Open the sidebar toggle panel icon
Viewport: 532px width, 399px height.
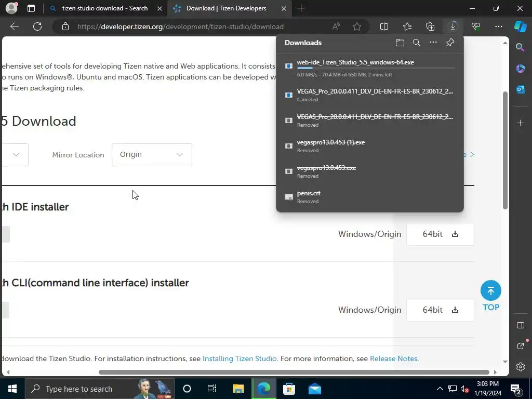point(520,325)
